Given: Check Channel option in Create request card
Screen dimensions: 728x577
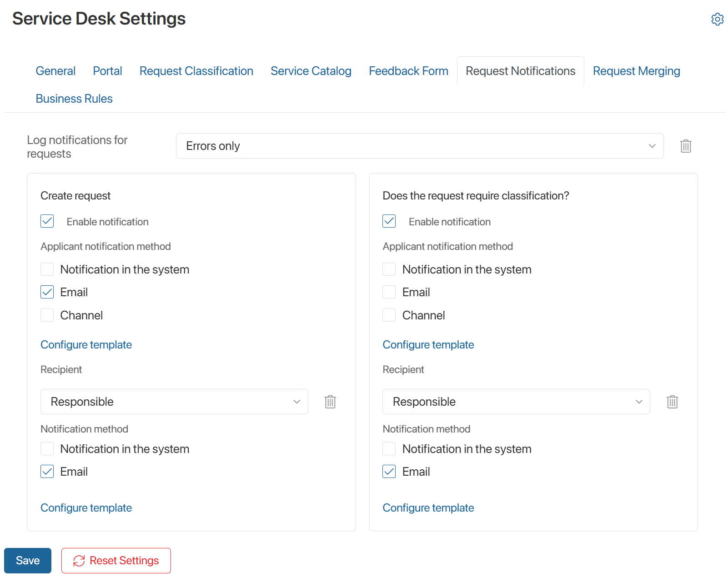Looking at the screenshot, I should pos(47,315).
